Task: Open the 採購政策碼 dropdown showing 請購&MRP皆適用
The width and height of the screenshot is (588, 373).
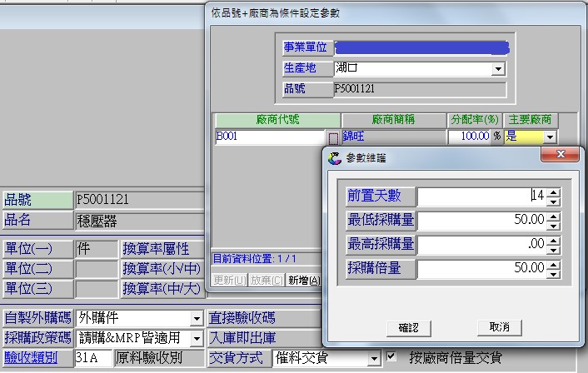Action: (197, 339)
